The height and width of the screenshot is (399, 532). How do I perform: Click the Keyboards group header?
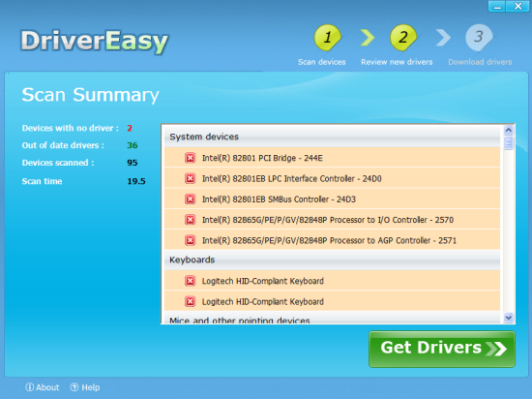(x=333, y=260)
